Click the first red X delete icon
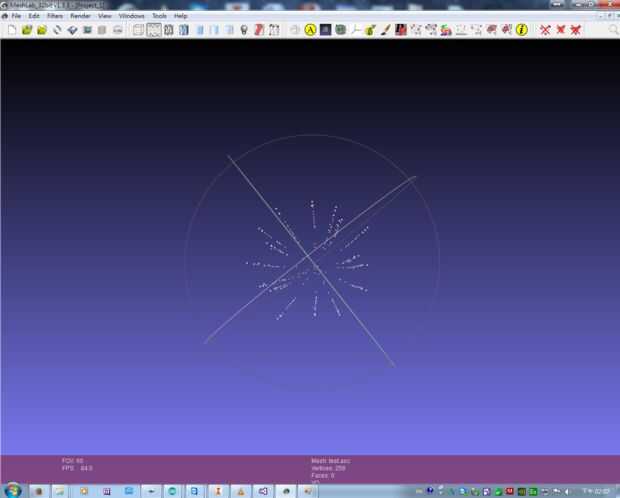Image resolution: width=620 pixels, height=498 pixels. pyautogui.click(x=546, y=30)
